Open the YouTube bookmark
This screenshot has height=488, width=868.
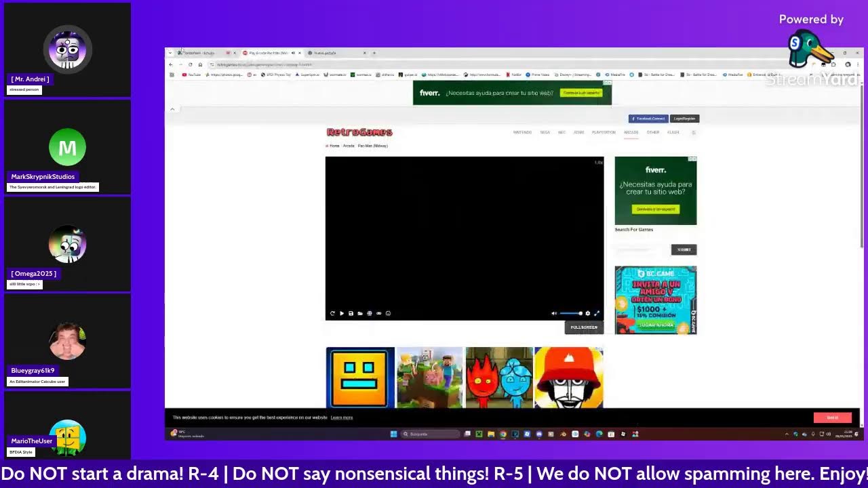[192, 75]
